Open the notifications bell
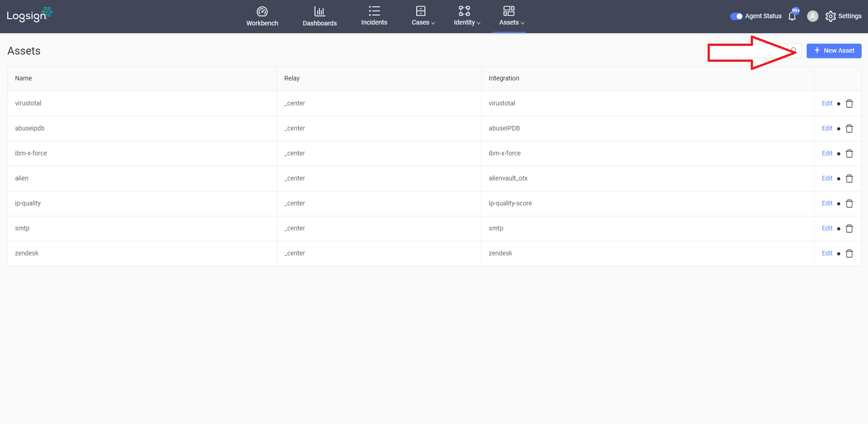This screenshot has width=868, height=424. 792,16
